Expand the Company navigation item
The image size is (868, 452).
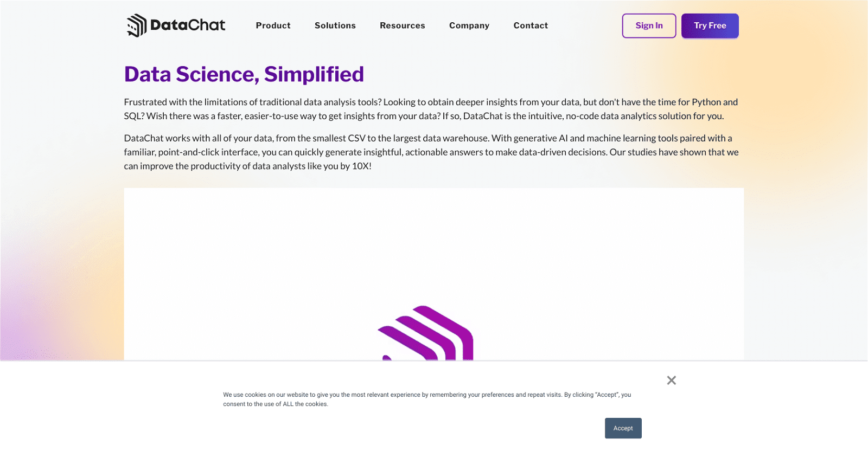(469, 25)
